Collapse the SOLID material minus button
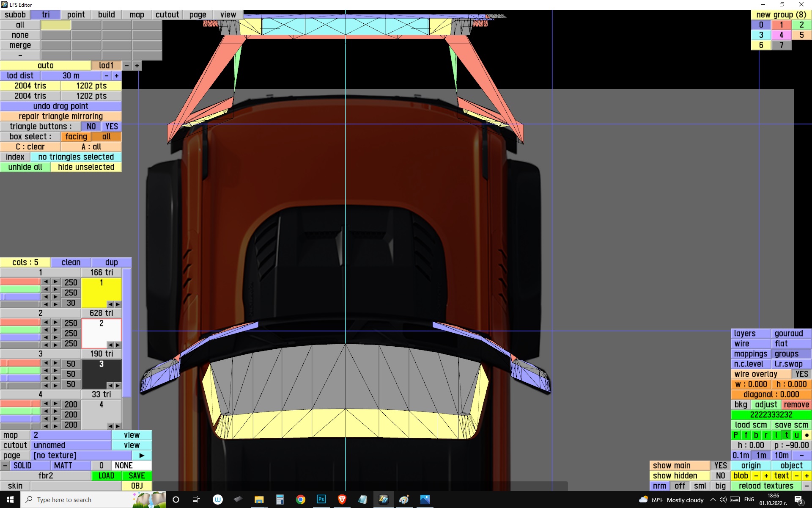 (5, 465)
